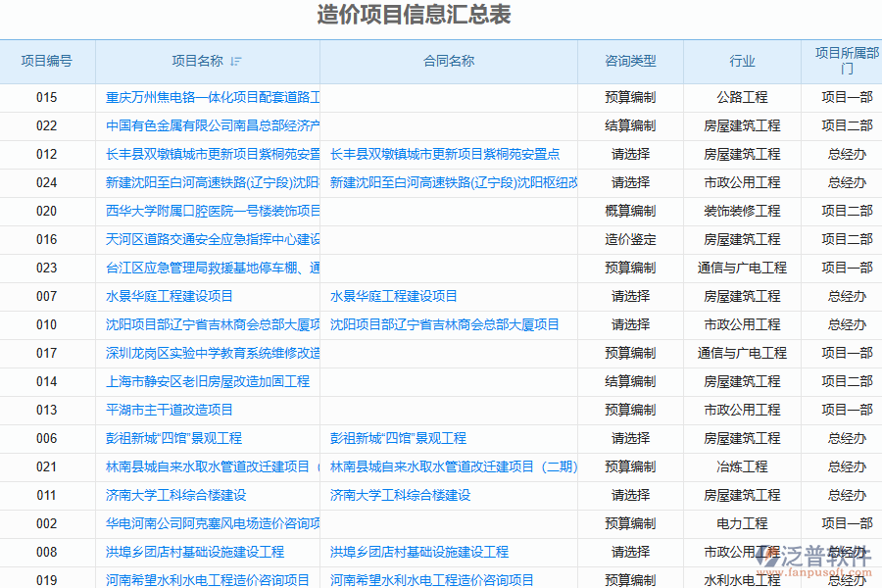Click the 咨询类型 column header
882x588 pixels.
630,61
